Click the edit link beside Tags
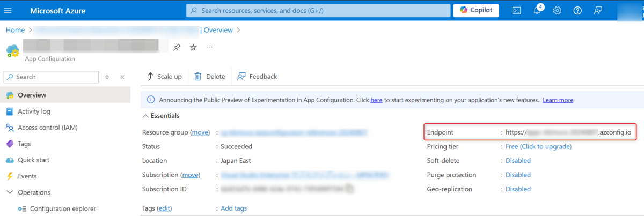Image resolution: width=644 pixels, height=216 pixels. [x=164, y=208]
